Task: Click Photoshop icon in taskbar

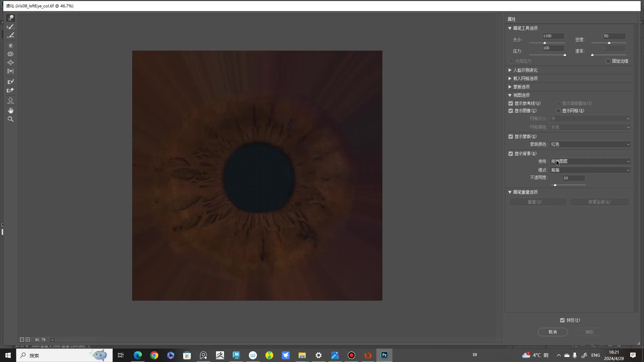Action: pyautogui.click(x=384, y=355)
